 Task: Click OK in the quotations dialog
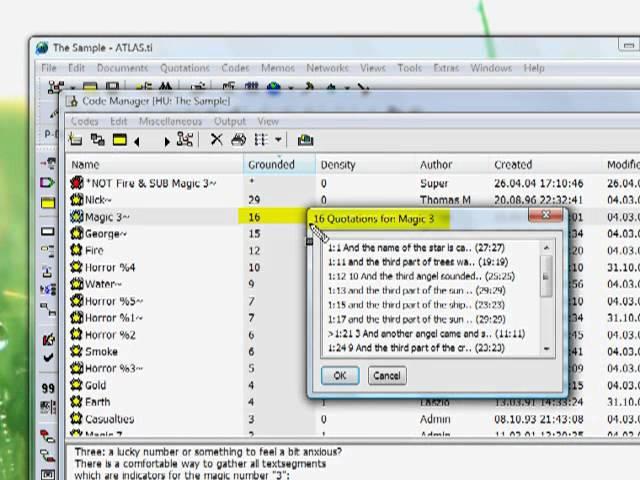pos(340,376)
